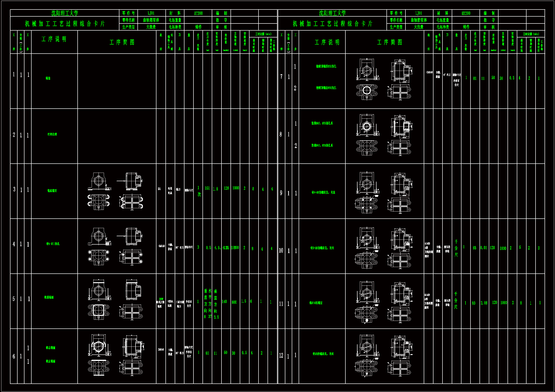Click the 0.01 cutting depth value

click(484, 248)
